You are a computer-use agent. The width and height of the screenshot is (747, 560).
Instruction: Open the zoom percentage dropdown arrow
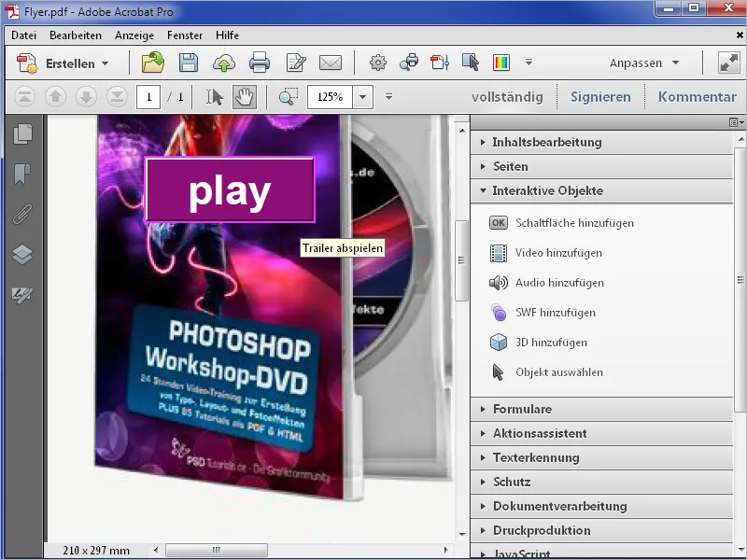[x=363, y=97]
